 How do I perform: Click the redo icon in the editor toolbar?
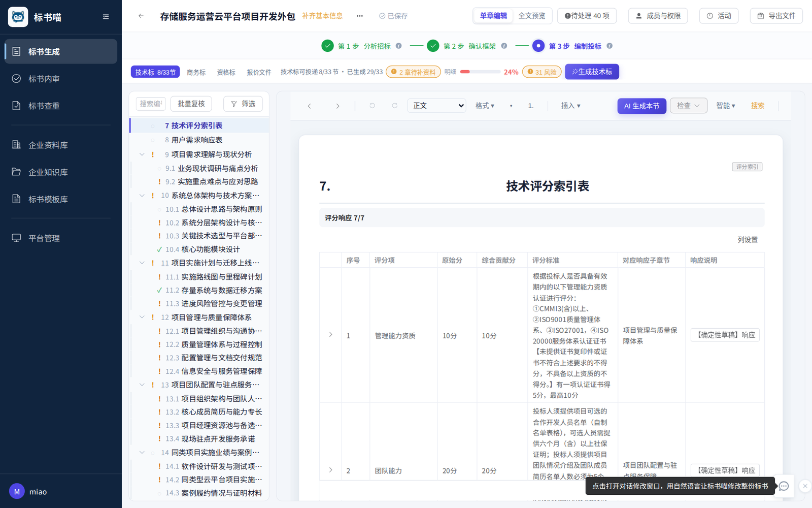tap(394, 106)
